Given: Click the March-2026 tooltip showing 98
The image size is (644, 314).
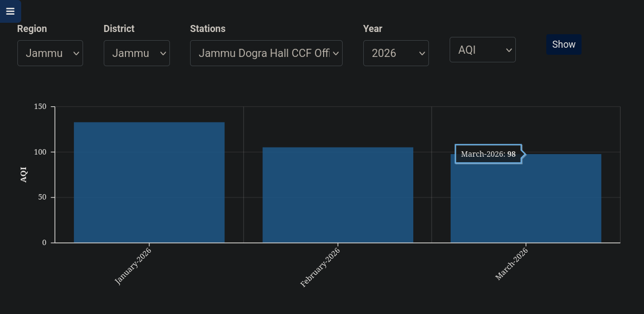Looking at the screenshot, I should [x=488, y=154].
